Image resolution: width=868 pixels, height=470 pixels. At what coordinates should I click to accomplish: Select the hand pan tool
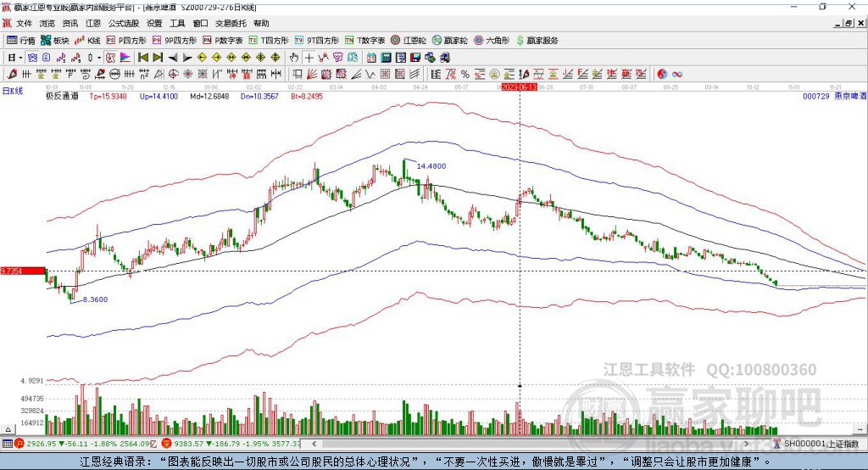coord(293,58)
